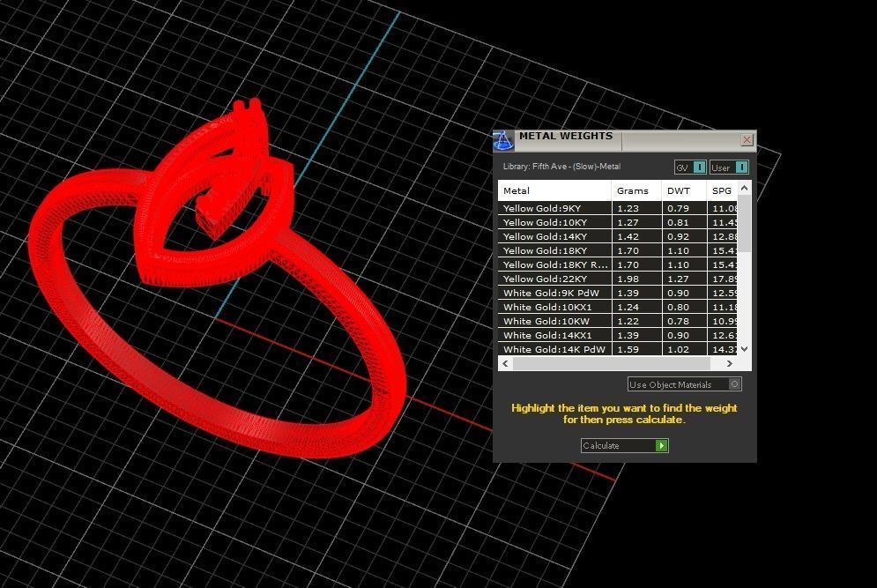Sort by the DWT column header
877x588 pixels.
click(684, 190)
